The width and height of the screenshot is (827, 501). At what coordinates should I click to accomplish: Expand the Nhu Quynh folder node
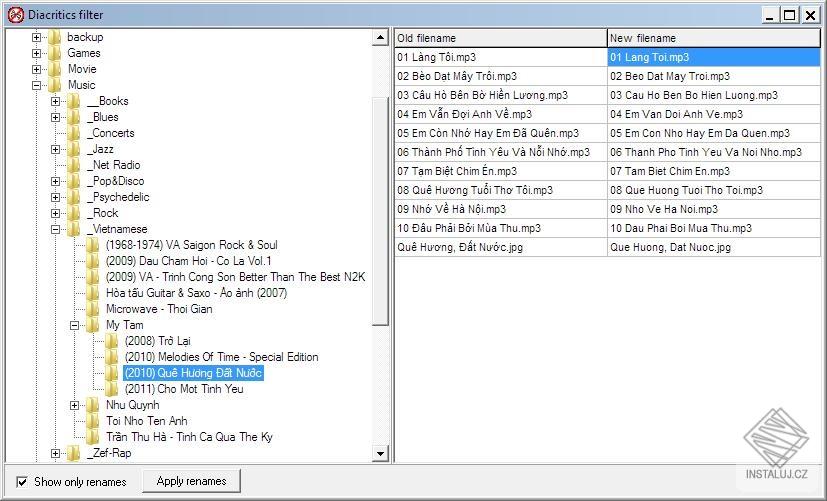pyautogui.click(x=74, y=406)
